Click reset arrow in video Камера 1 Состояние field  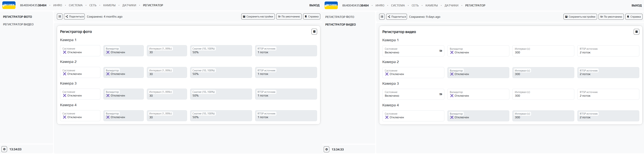(440, 51)
